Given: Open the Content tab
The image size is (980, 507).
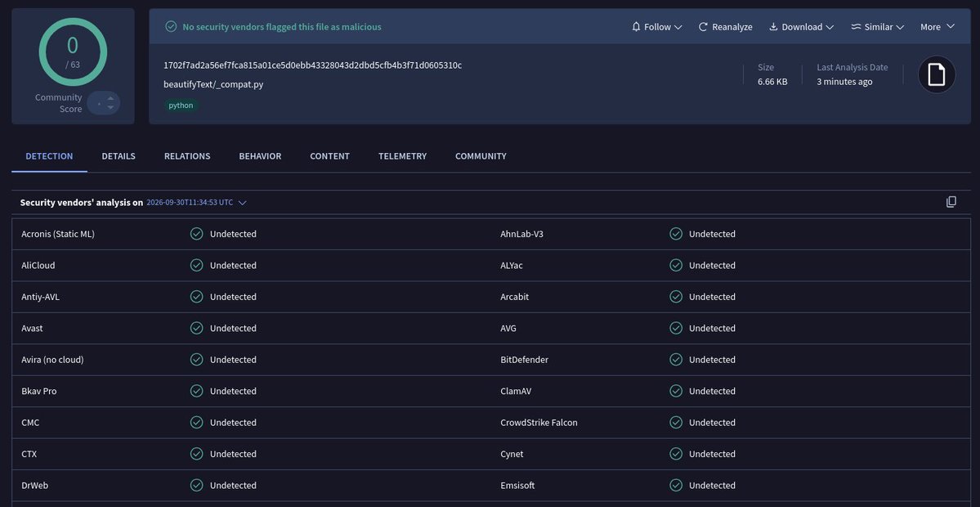Looking at the screenshot, I should click(330, 156).
